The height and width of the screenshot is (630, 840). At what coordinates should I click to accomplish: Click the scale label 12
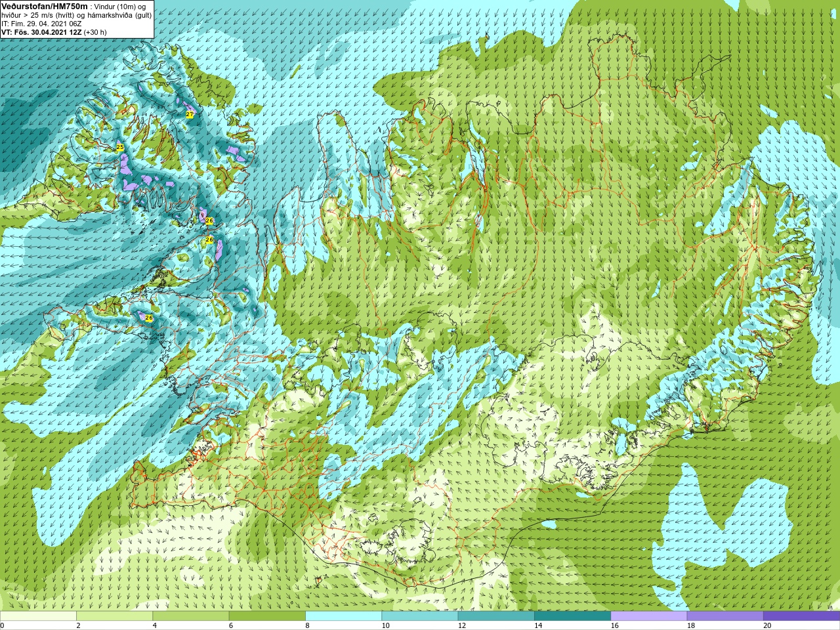point(462,625)
